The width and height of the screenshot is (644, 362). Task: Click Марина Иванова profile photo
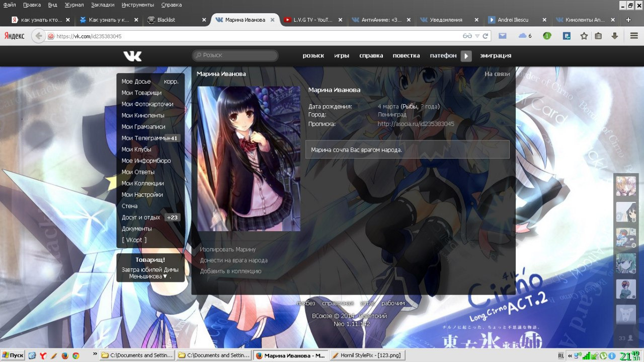(x=249, y=159)
